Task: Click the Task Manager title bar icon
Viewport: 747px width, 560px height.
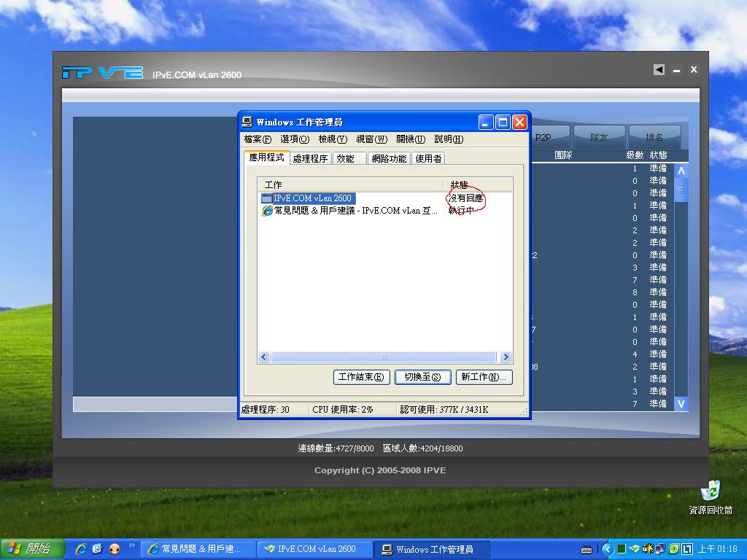Action: click(247, 122)
